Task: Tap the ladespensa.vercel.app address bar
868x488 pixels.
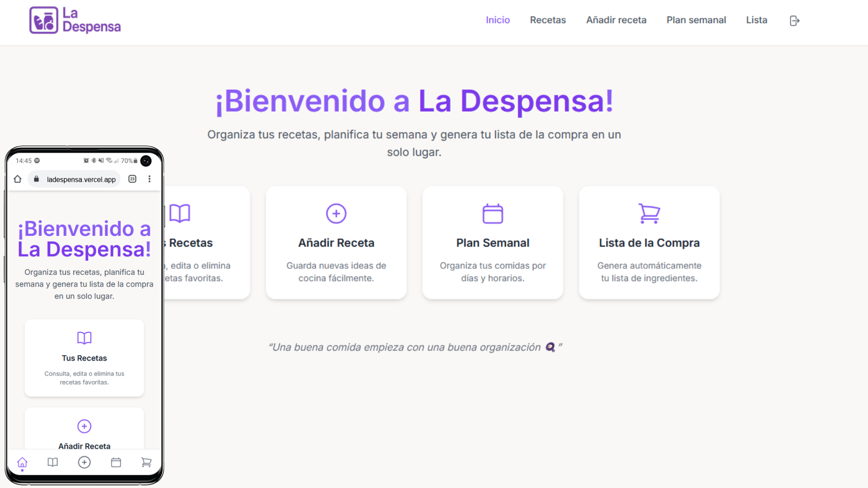Action: pyautogui.click(x=81, y=179)
